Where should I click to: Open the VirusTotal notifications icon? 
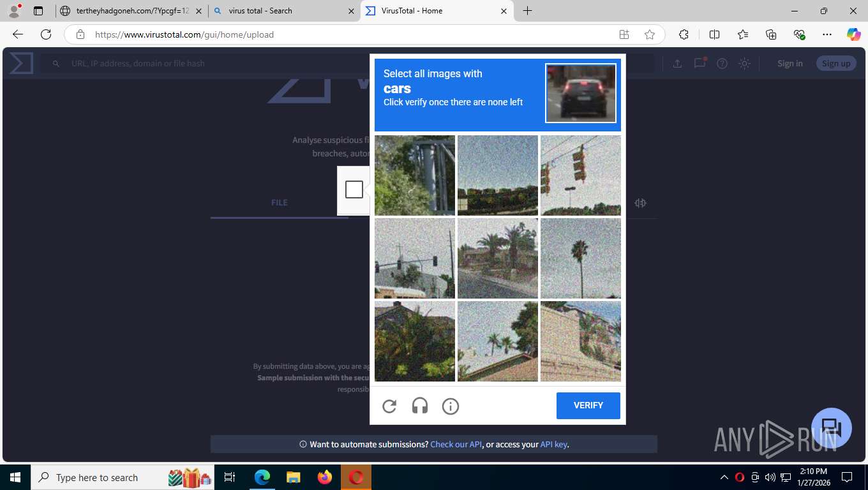tap(700, 63)
